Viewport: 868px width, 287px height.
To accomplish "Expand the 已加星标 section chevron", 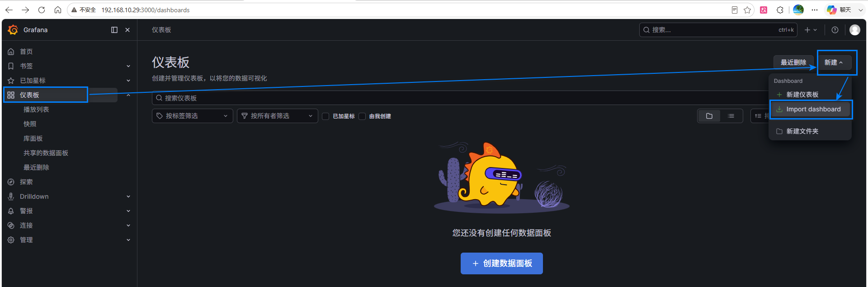I will (128, 81).
